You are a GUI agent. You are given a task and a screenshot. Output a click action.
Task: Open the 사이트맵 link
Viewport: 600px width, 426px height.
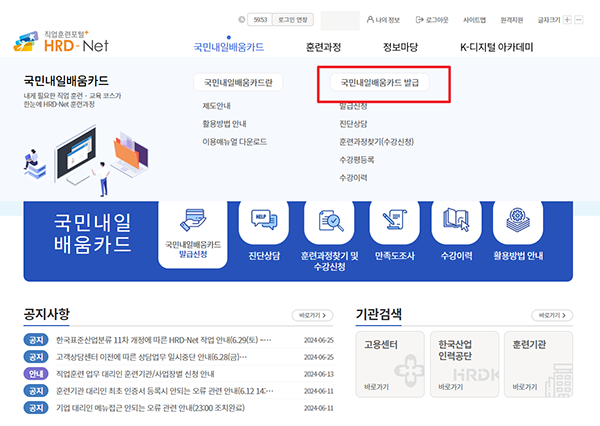[x=474, y=20]
